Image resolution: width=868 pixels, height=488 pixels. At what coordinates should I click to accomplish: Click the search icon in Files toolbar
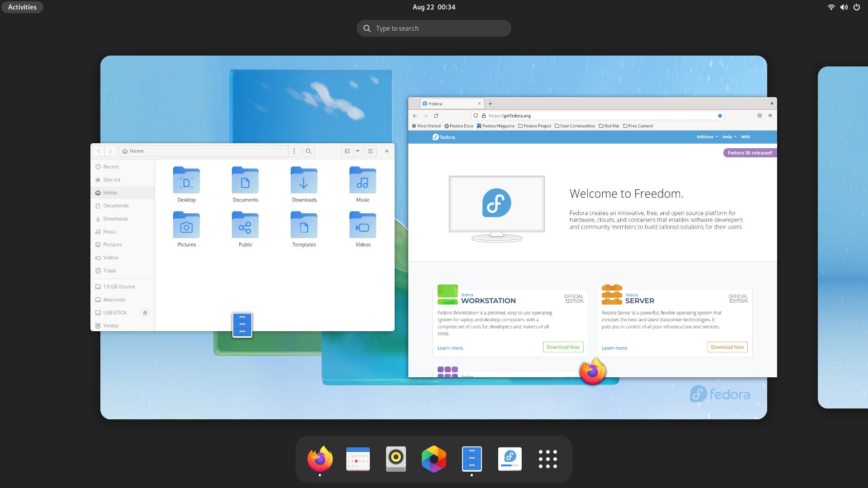308,151
